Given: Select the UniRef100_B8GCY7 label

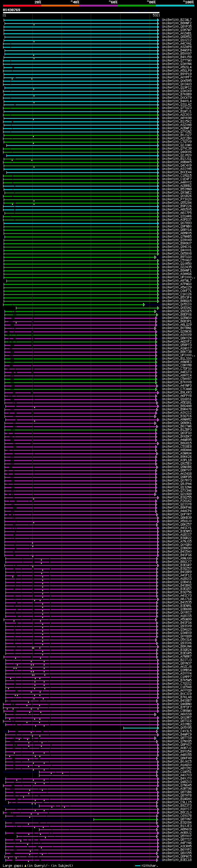Looking at the screenshot, I should (177, 562).
